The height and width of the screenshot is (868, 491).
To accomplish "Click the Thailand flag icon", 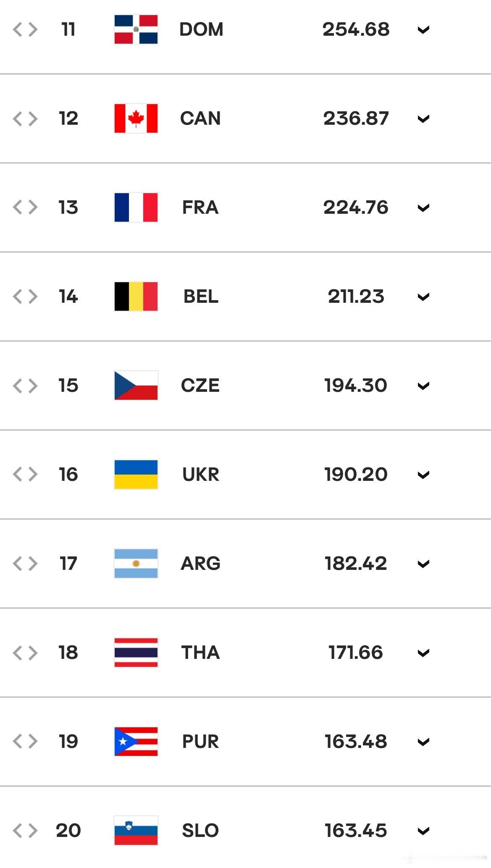I will pos(136,653).
